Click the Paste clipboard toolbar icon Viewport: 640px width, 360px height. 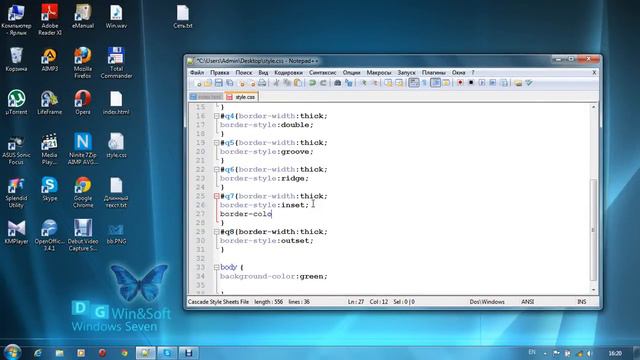point(298,83)
